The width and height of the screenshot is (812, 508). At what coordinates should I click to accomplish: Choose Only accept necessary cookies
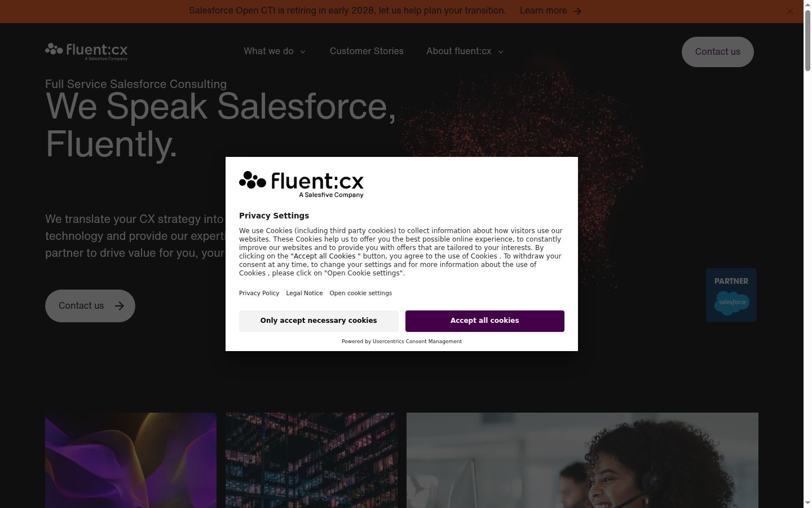(319, 321)
